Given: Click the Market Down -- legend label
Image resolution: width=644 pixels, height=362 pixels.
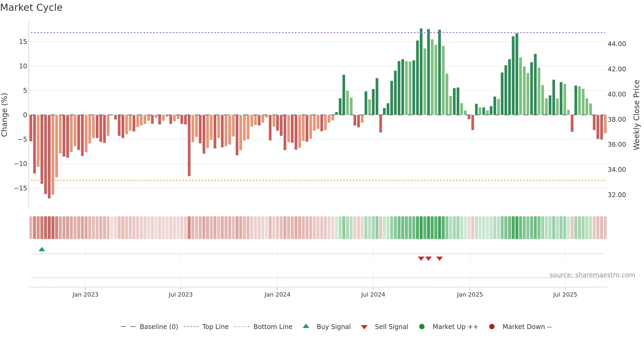Looking at the screenshot, I should click(x=527, y=327).
